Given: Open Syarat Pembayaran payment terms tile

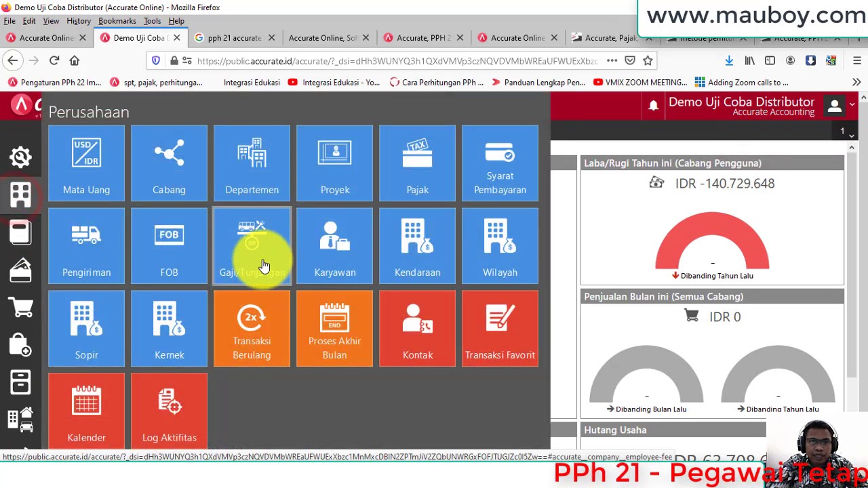Looking at the screenshot, I should (500, 163).
